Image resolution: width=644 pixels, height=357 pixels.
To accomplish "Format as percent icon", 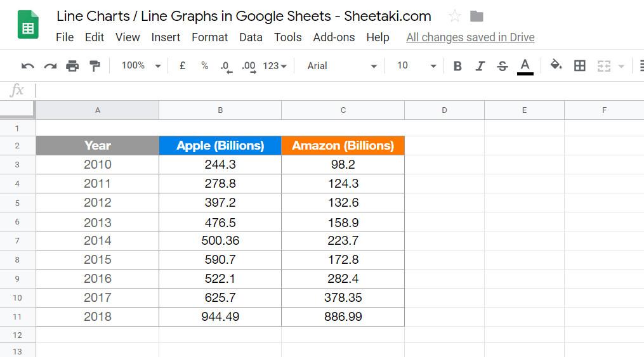I will coord(204,66).
